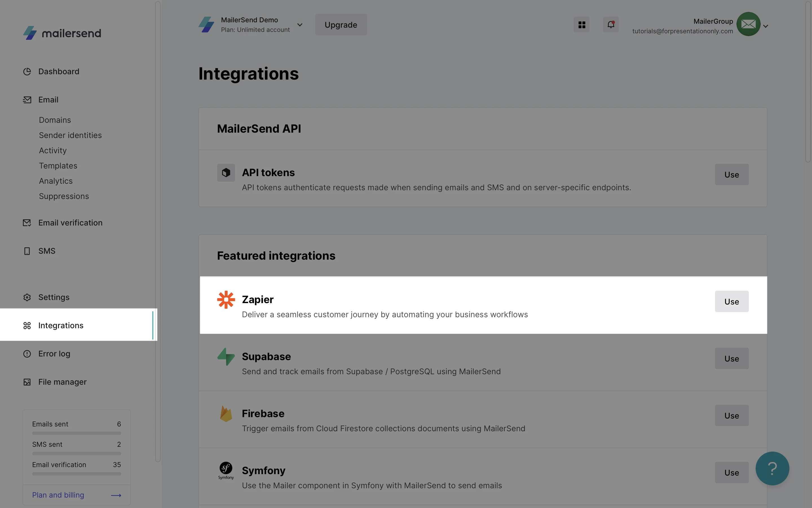This screenshot has width=812, height=508.
Task: Click the Supabase green bolt logo
Action: click(226, 357)
